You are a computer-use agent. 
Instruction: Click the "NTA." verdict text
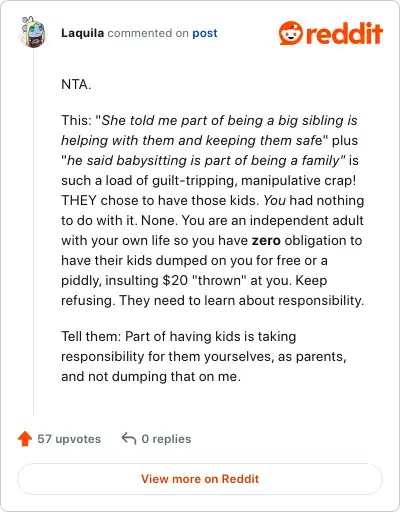[76, 84]
